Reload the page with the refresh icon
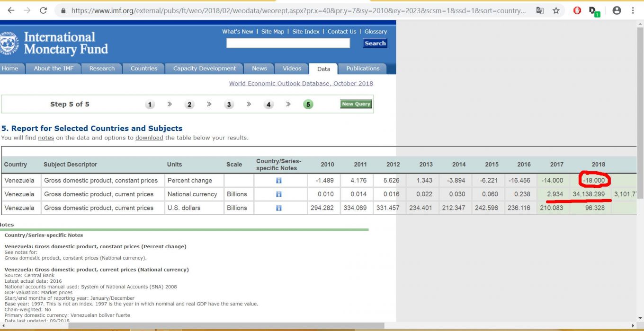The image size is (644, 331). pos(44,10)
